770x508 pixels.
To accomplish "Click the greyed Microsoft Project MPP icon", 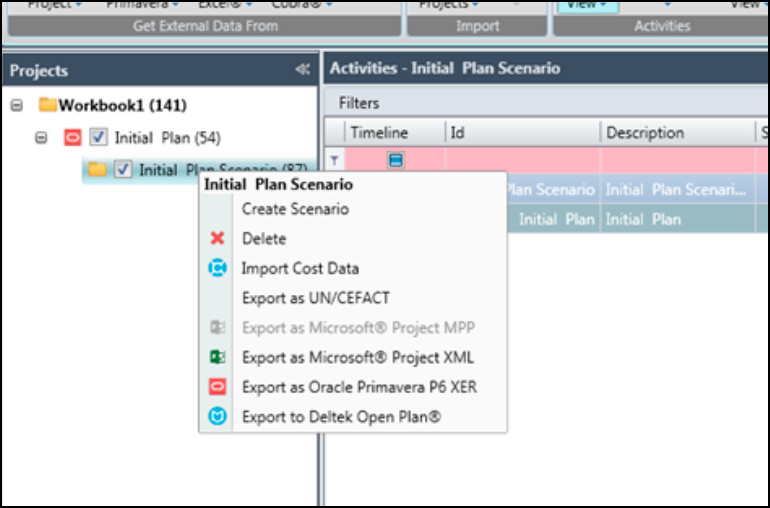I will [218, 327].
